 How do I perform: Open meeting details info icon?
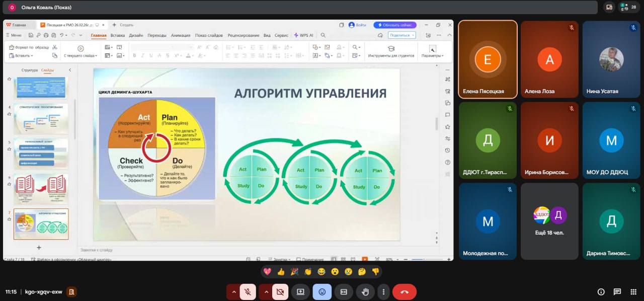[x=601, y=292]
